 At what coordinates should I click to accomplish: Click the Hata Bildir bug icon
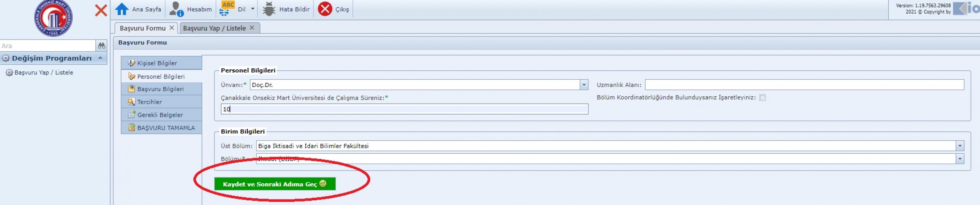point(269,9)
